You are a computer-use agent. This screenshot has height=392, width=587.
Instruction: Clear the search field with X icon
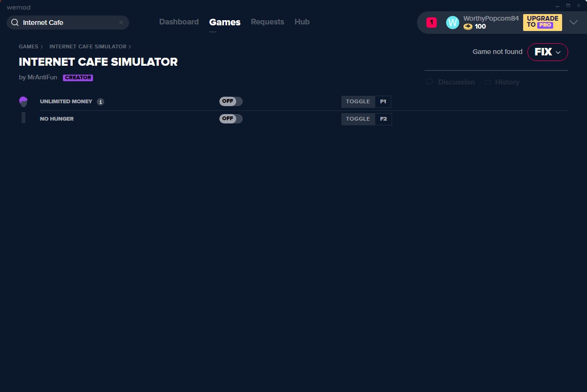click(x=121, y=23)
